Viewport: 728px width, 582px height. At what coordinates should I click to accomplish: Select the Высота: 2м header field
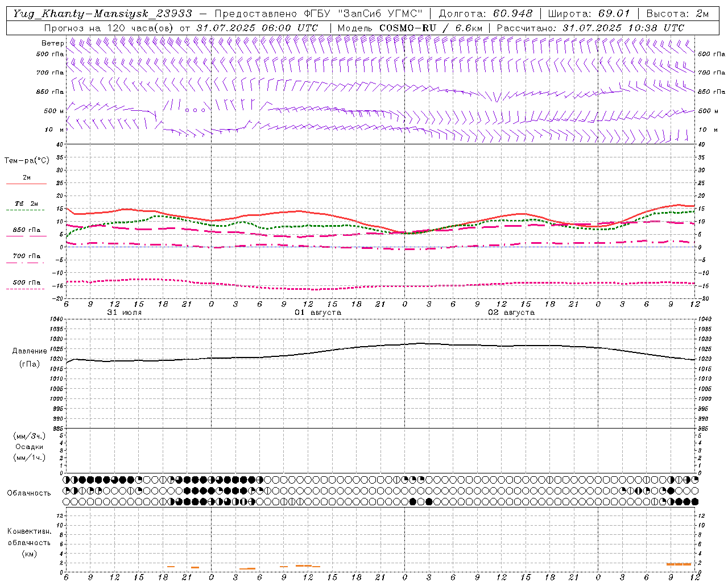(677, 14)
